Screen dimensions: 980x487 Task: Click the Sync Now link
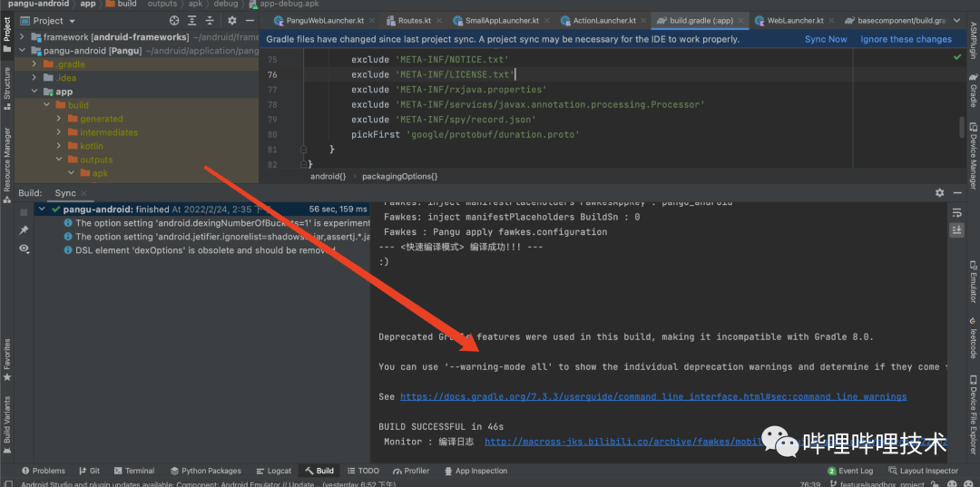click(x=826, y=39)
